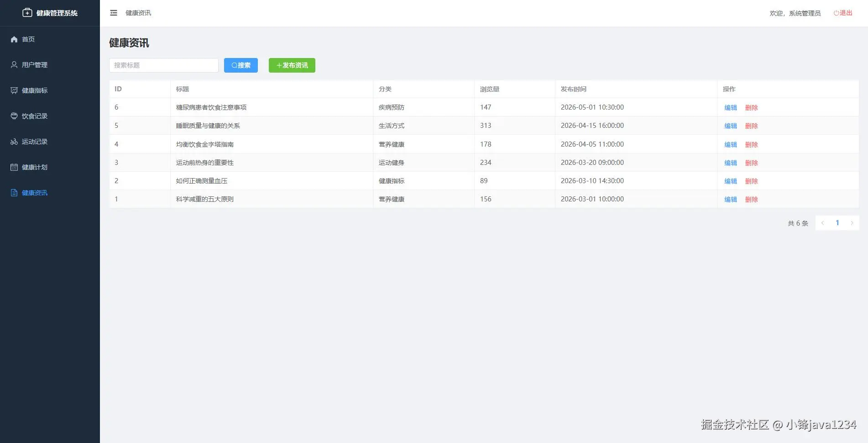Viewport: 868px width, 443px height.
Task: Click the calendar icon beside 健康计划
Action: pos(14,167)
